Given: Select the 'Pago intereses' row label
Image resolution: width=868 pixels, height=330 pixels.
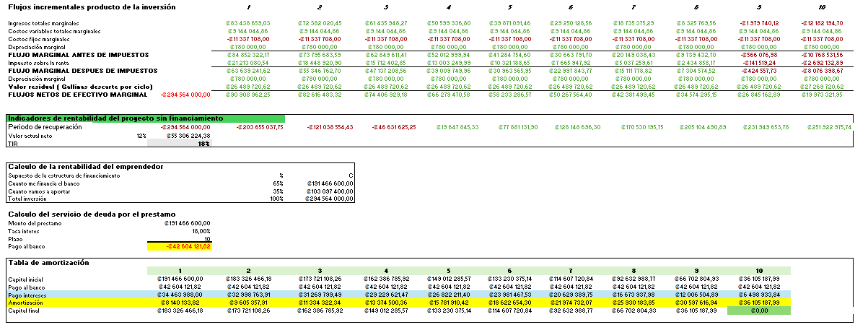Looking at the screenshot, I should pos(29,295).
